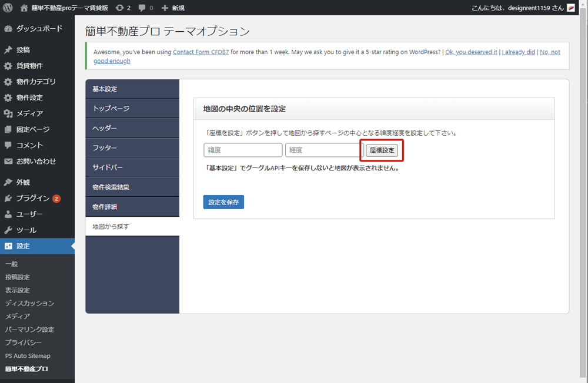Click the user avatar in top-right corner
This screenshot has height=383, width=588.
click(x=570, y=8)
